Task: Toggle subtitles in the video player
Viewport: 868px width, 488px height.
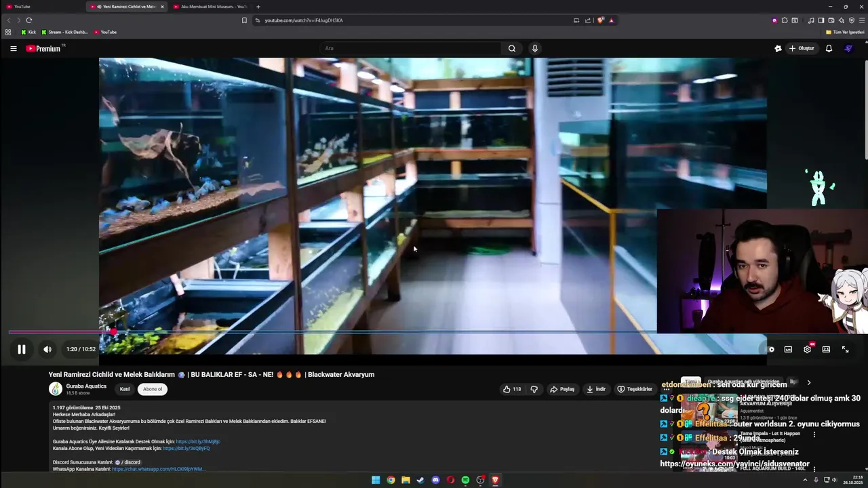Action: pos(788,349)
